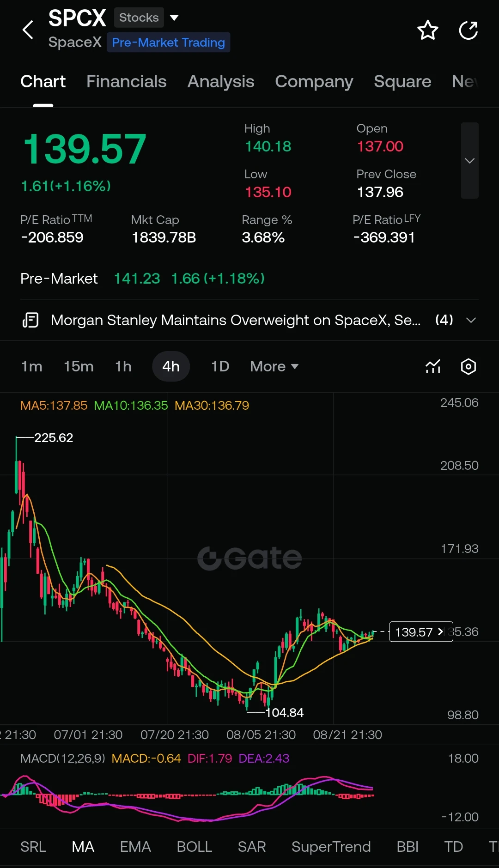Tap the DIF:1.79 value
Viewport: 499px width, 868px height.
point(210,759)
